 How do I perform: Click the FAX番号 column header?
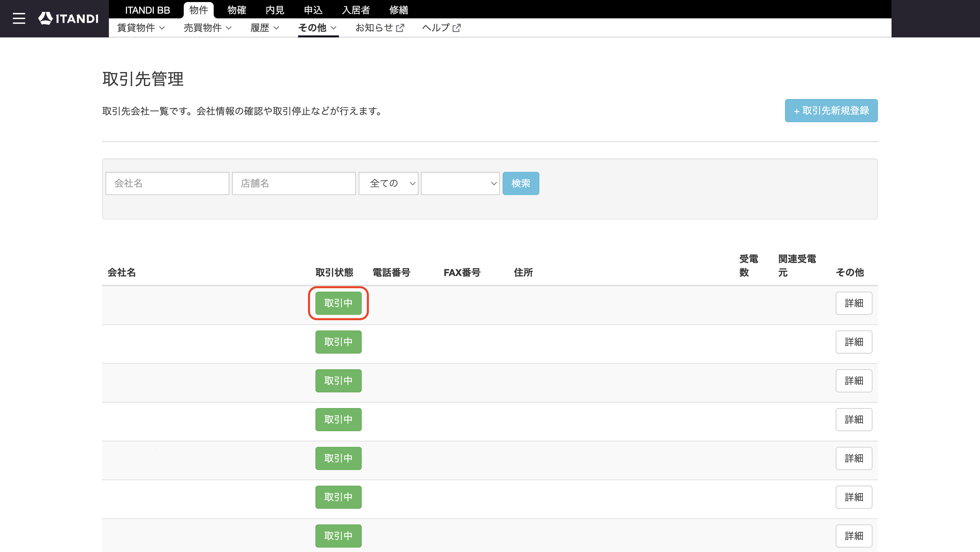[x=462, y=272]
